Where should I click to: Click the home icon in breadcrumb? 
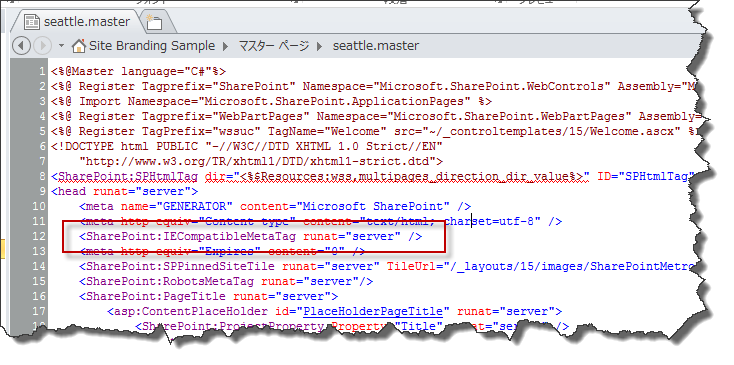pos(79,46)
